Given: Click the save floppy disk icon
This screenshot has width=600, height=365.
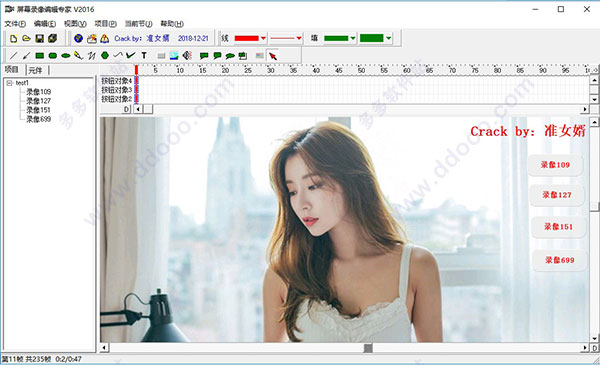Looking at the screenshot, I should 39,38.
